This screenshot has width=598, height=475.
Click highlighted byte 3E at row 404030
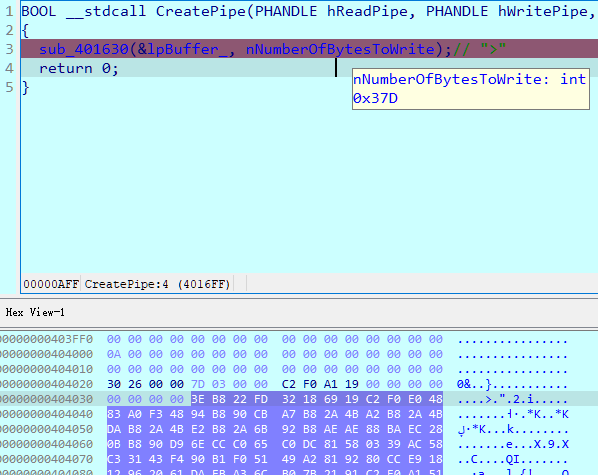(x=198, y=399)
